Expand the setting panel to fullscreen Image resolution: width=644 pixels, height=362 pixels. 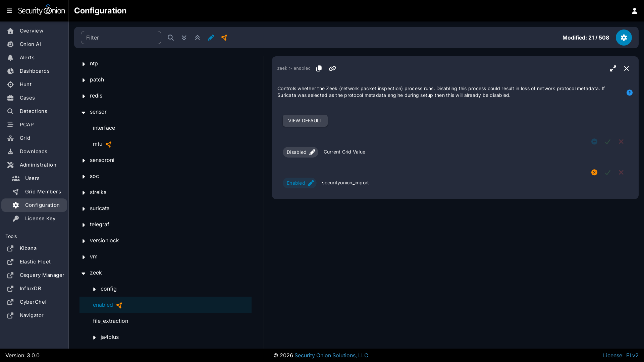[613, 68]
